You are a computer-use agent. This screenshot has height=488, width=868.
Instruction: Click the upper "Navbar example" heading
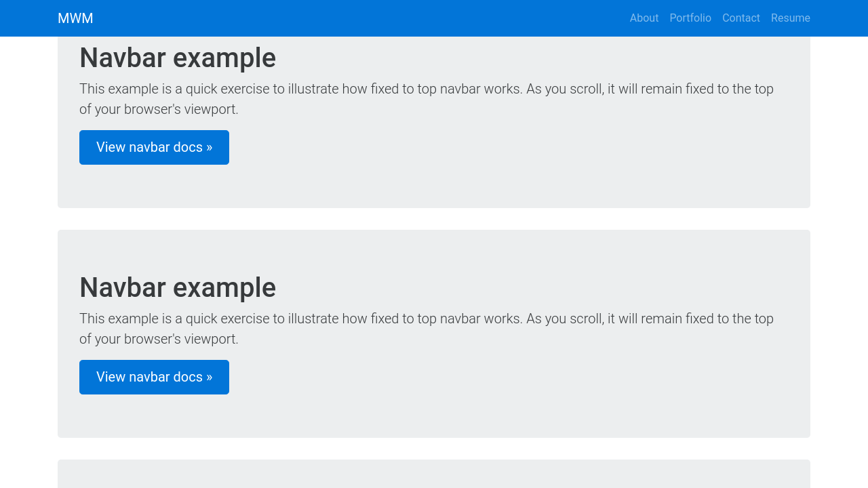[178, 58]
